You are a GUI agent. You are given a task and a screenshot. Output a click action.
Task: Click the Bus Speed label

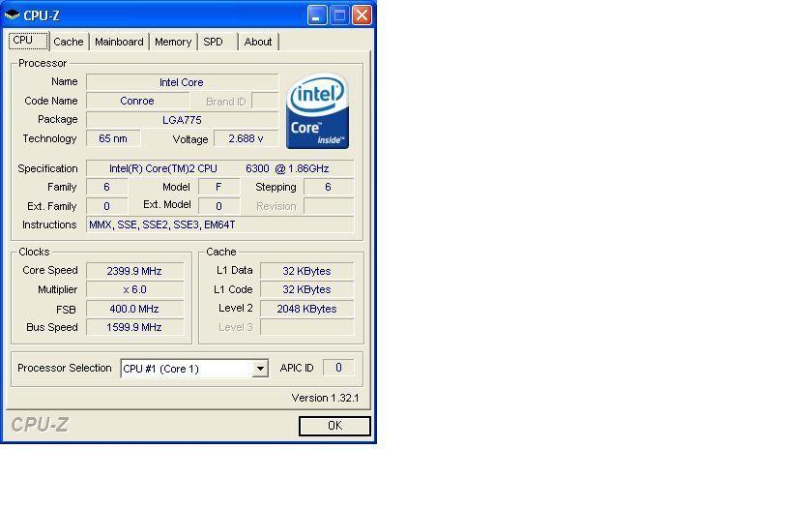[x=52, y=327]
